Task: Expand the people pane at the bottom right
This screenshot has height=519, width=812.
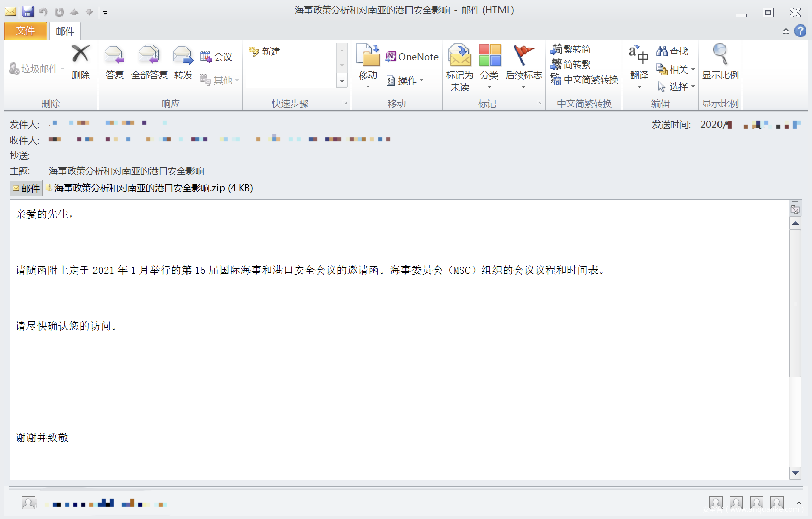Action: tap(799, 503)
